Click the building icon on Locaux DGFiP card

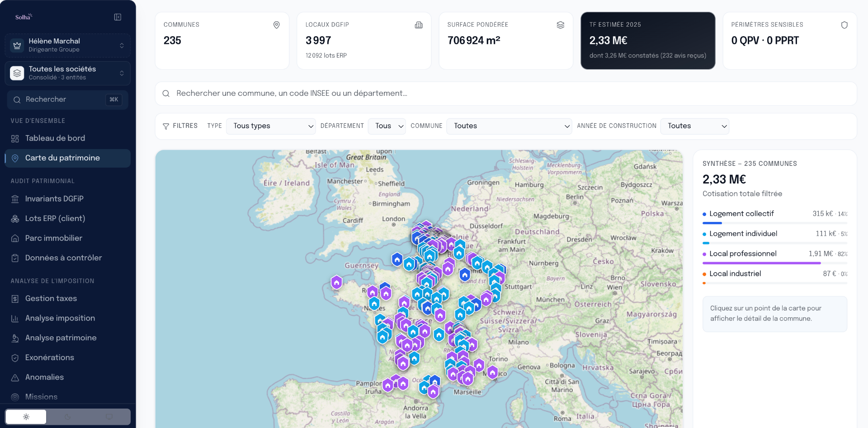point(419,25)
